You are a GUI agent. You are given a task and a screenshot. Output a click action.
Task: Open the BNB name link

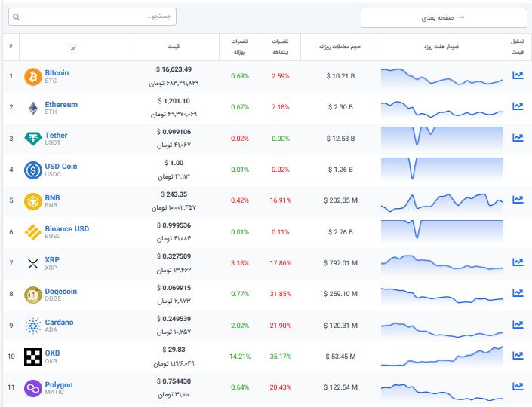point(52,197)
